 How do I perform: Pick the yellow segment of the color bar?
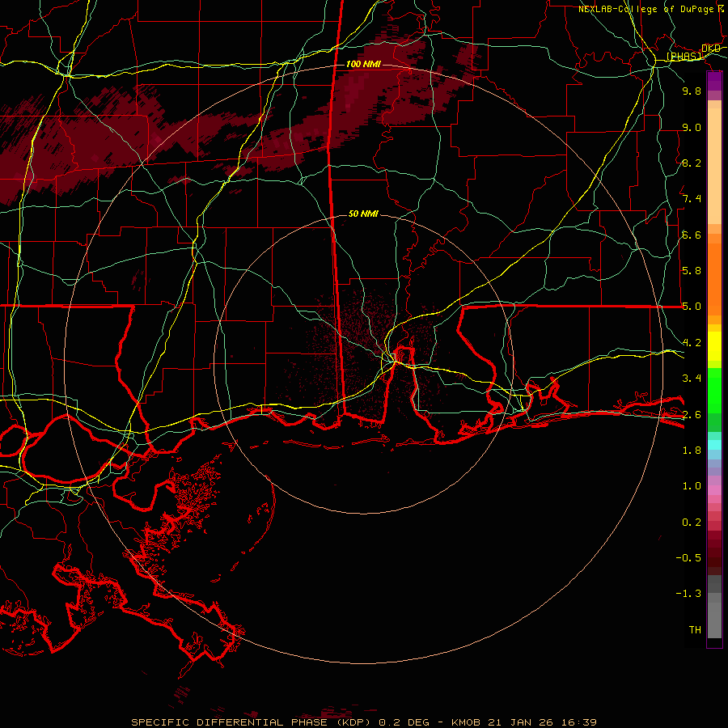pyautogui.click(x=714, y=346)
